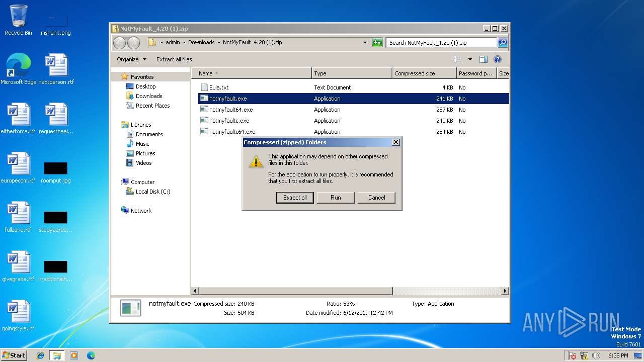Open Recycle Bin on desktop

18,20
